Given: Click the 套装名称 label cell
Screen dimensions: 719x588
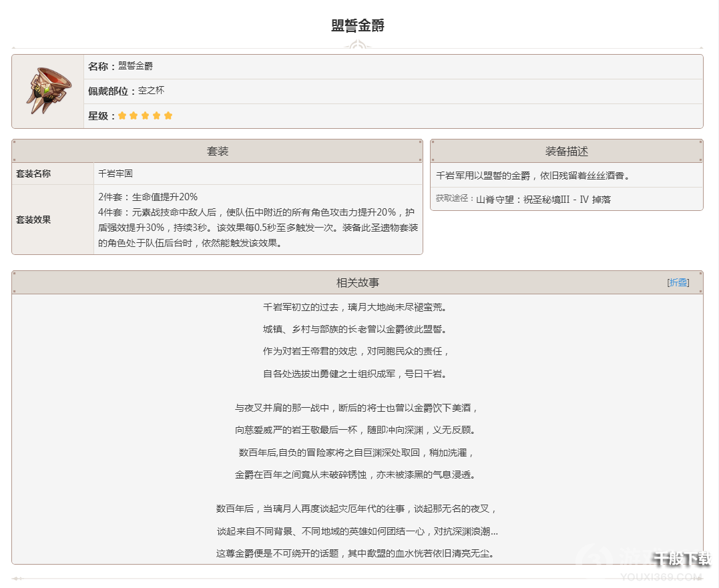Looking at the screenshot, I should [x=33, y=174].
